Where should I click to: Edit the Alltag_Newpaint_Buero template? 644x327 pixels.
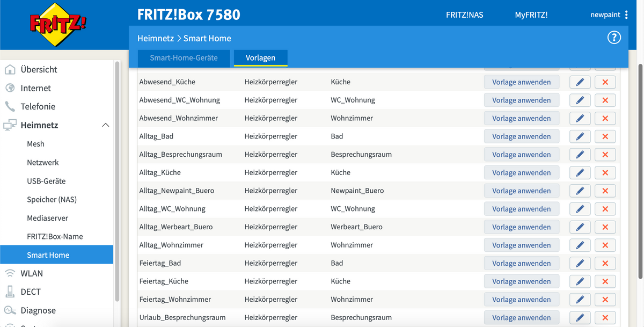580,191
